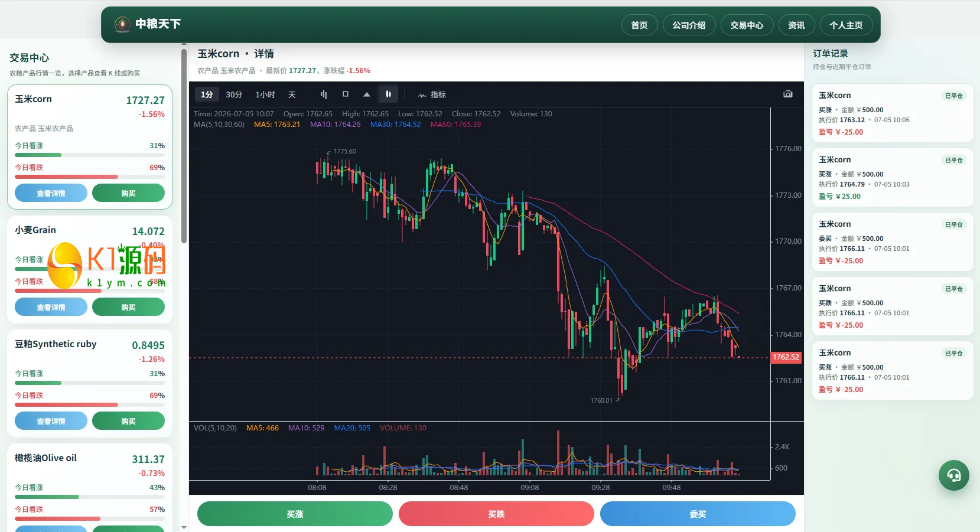Click 买涨 button below chart
980x532 pixels.
(295, 514)
